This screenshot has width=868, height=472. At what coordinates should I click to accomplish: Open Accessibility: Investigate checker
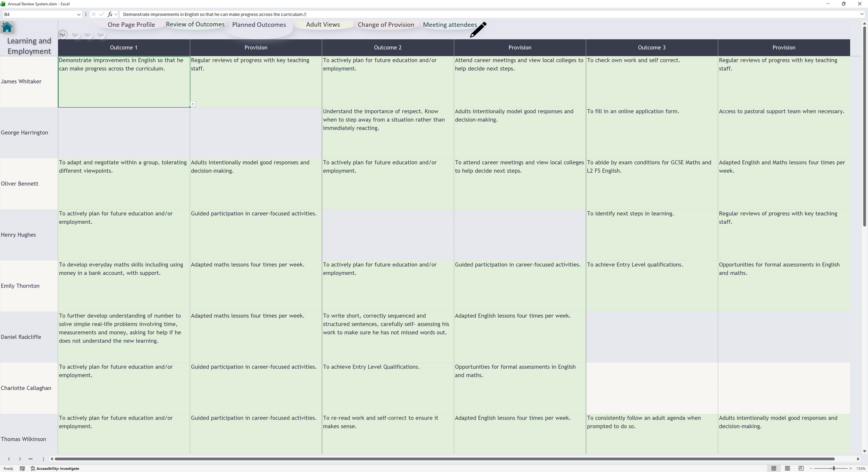tap(55, 469)
